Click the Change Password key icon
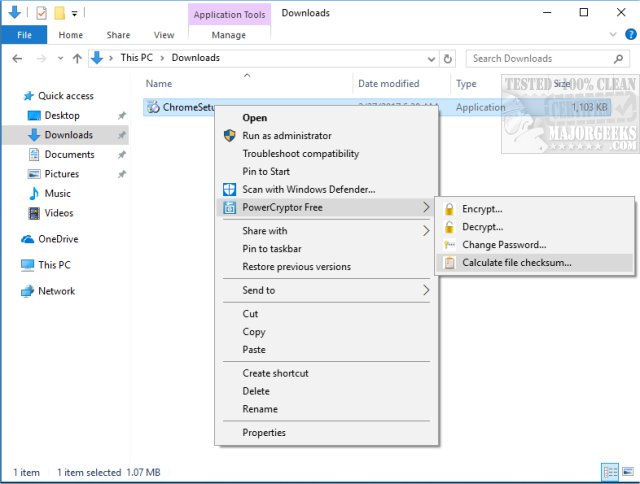The image size is (640, 484). pyautogui.click(x=450, y=245)
